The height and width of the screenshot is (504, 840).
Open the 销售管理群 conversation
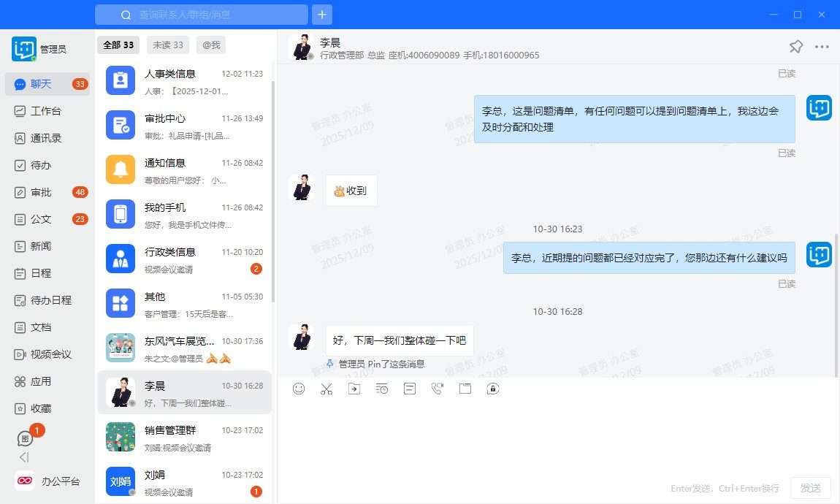(184, 438)
